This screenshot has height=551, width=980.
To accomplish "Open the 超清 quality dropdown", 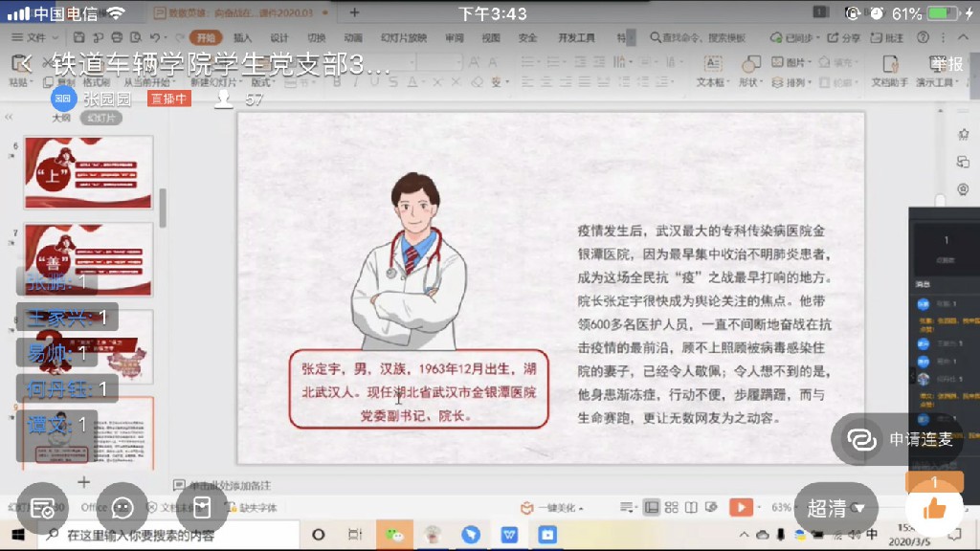I will (x=835, y=509).
